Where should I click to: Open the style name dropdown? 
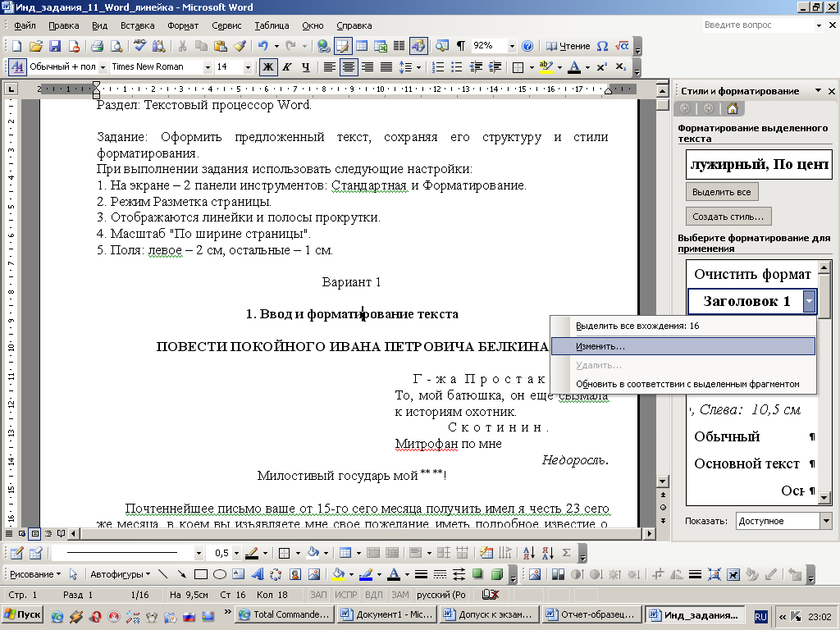pyautogui.click(x=103, y=67)
